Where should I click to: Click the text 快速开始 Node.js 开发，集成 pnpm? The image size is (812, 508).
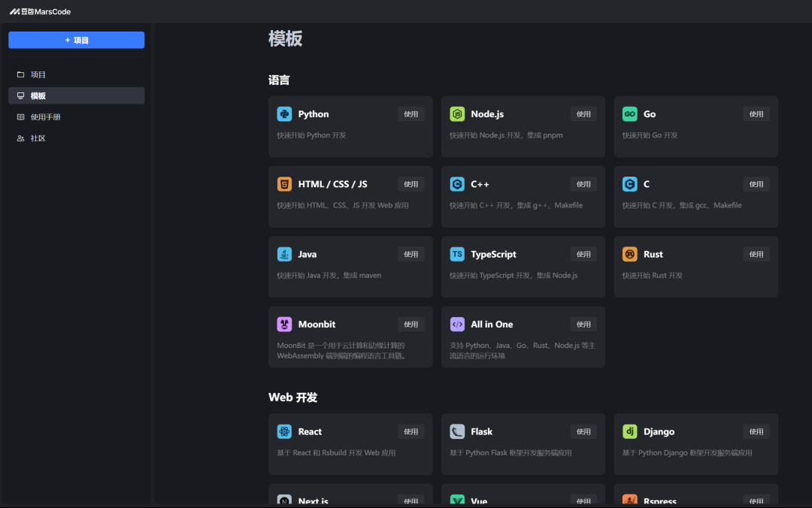click(x=506, y=135)
